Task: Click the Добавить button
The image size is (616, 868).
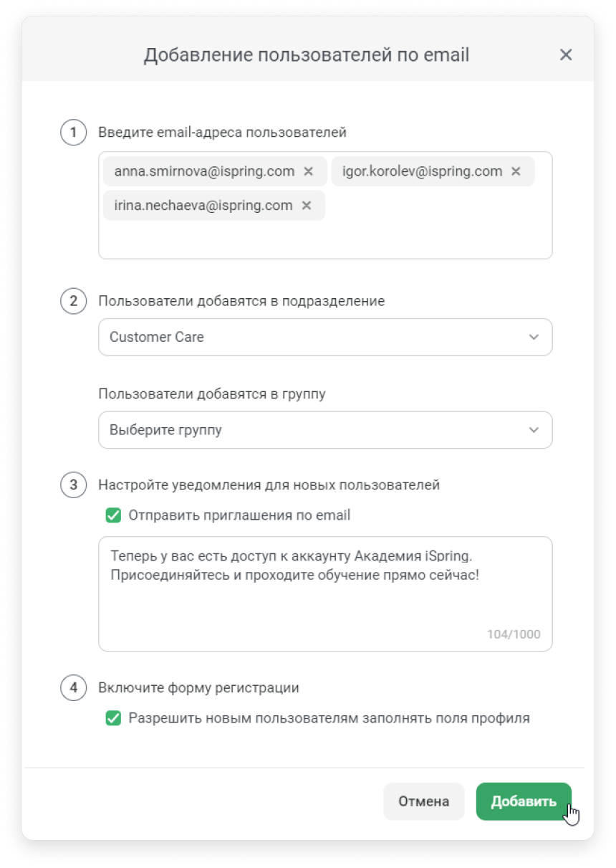Action: click(x=524, y=801)
